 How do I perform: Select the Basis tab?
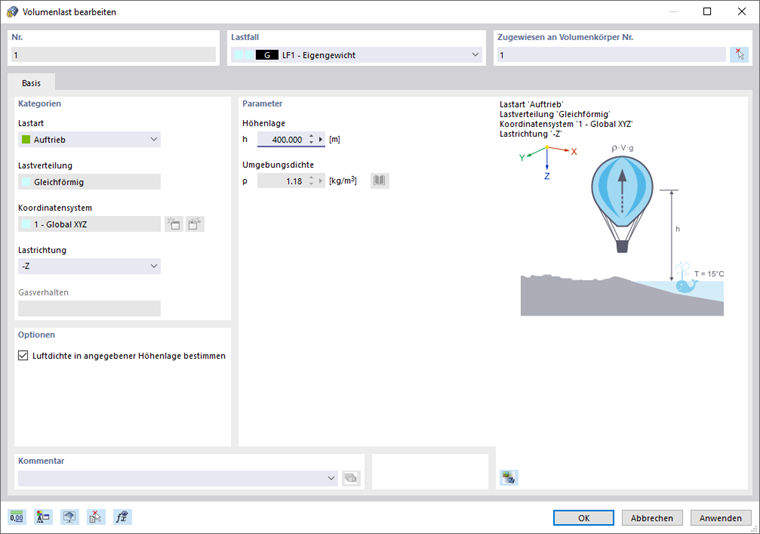point(31,83)
